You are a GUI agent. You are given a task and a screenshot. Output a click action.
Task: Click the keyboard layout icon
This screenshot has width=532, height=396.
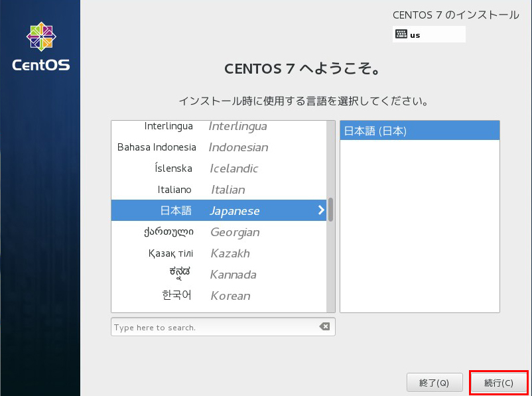coord(401,34)
